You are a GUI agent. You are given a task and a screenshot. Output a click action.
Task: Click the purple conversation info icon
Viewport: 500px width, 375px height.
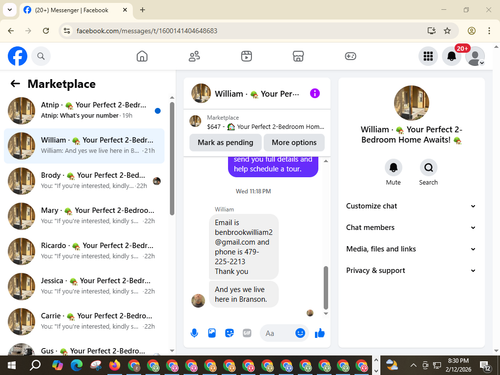(315, 93)
